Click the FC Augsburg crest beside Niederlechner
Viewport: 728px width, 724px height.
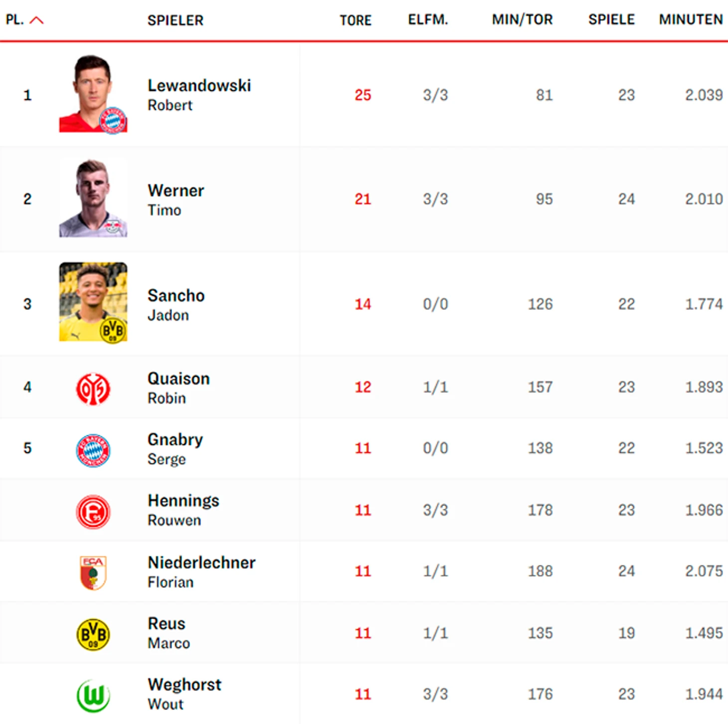point(93,572)
